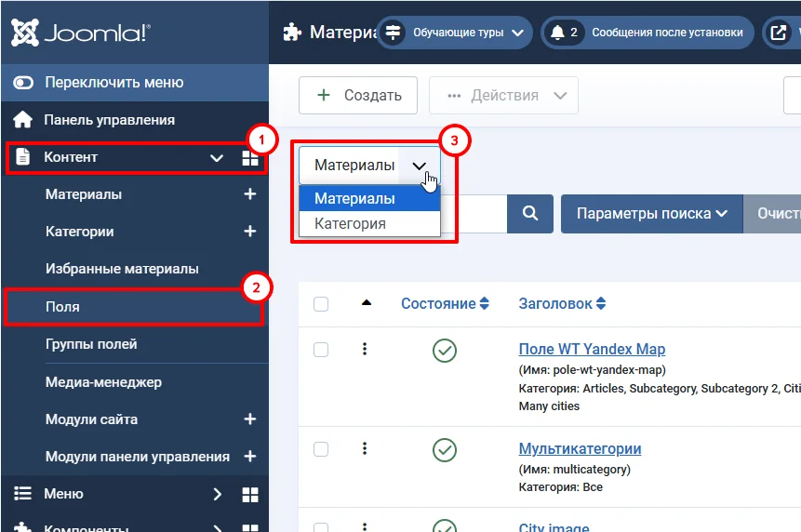The image size is (801, 532).
Task: Click the external link site preview icon
Action: (x=778, y=33)
